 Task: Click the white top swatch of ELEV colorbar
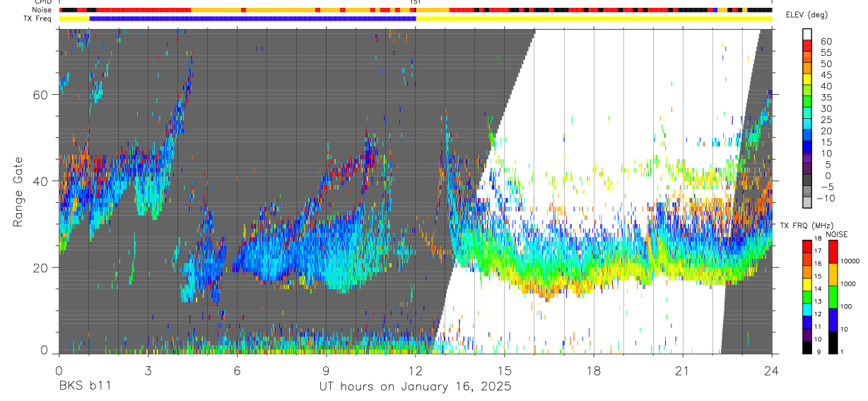tap(807, 34)
